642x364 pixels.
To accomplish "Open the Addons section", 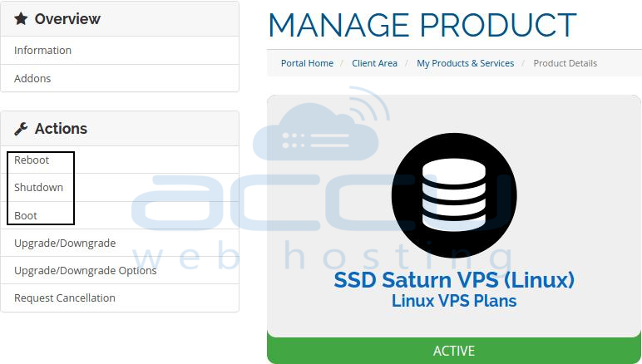I will point(120,78).
